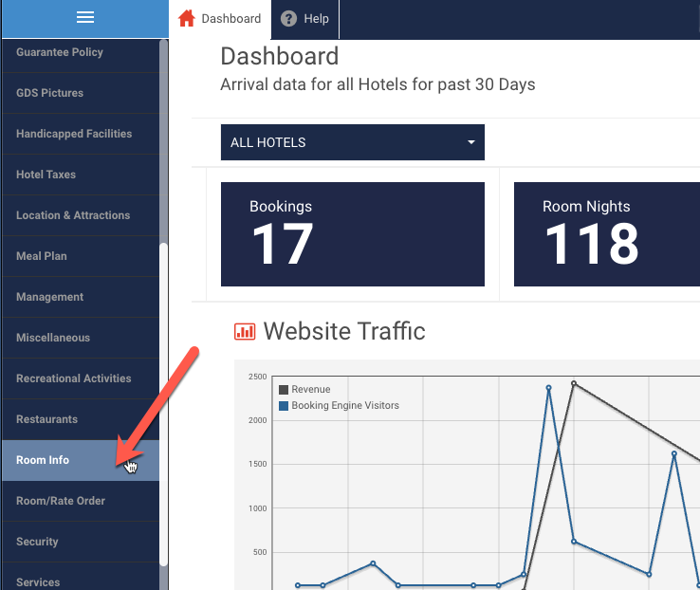This screenshot has height=590, width=700.
Task: Click the 'Arrival data for all Hotels' subtitle
Action: (x=378, y=84)
